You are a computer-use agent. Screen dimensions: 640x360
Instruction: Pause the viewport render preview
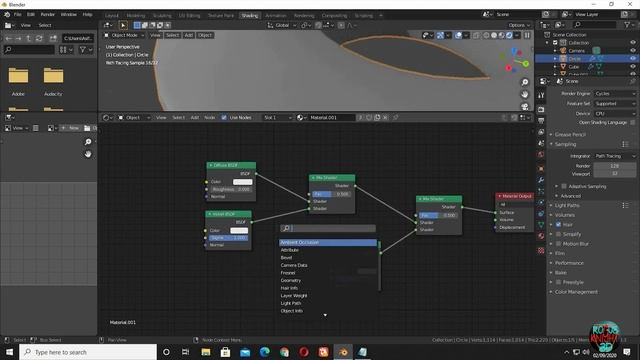(527, 36)
